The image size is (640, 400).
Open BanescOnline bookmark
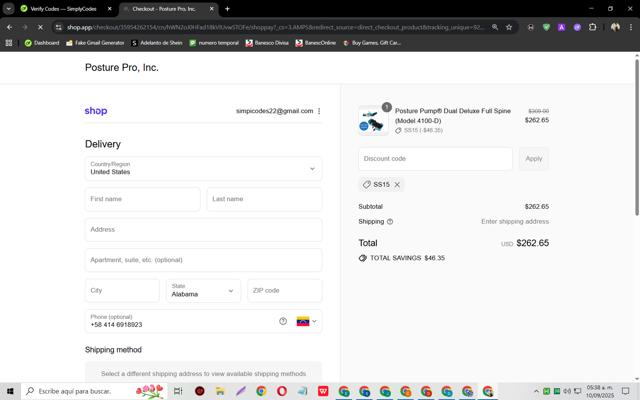[316, 43]
